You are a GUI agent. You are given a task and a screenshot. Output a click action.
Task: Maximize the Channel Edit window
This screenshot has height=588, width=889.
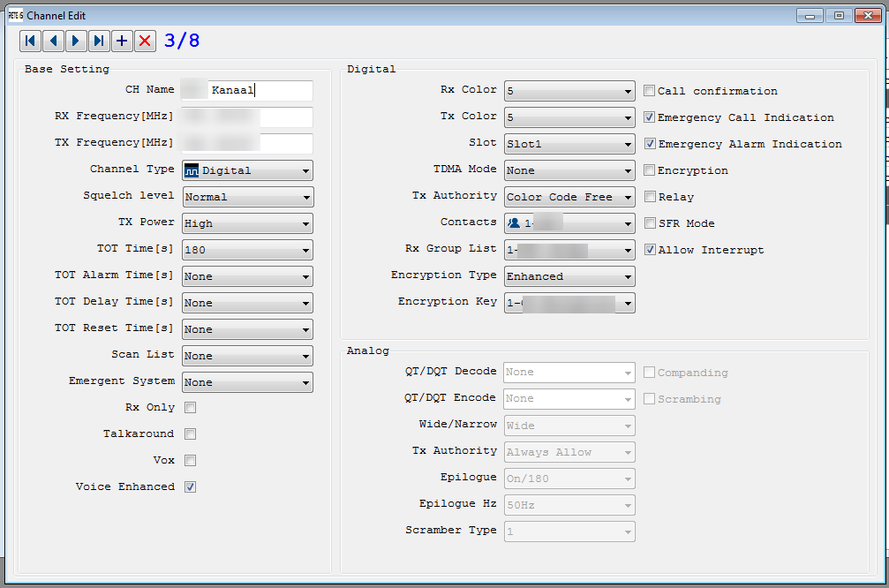click(839, 15)
